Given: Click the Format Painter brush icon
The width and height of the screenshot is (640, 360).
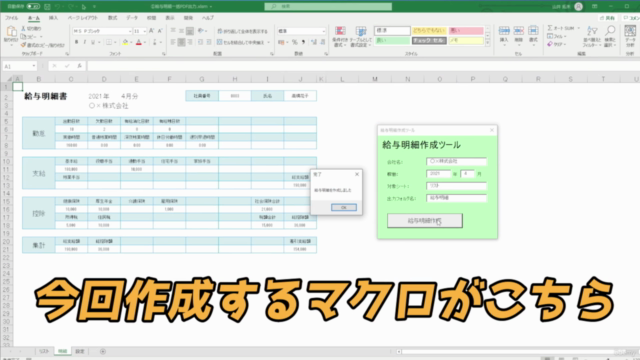Looking at the screenshot, I should 23,45.
